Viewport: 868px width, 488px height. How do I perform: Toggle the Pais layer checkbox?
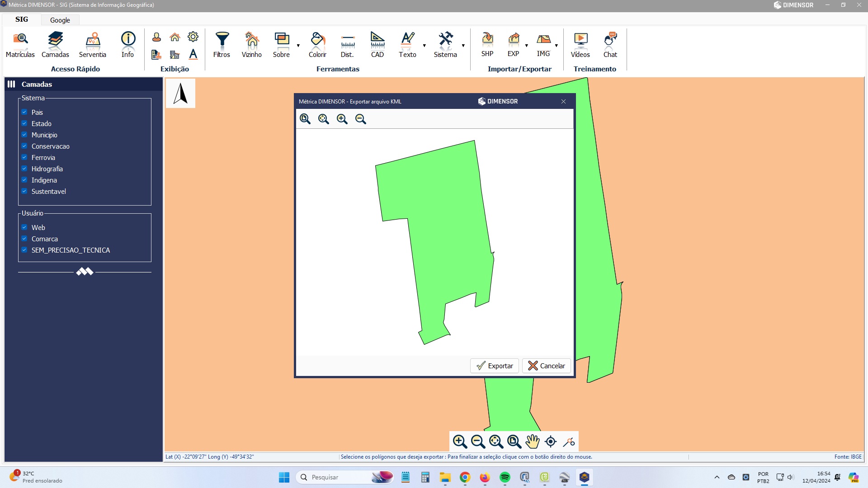24,112
